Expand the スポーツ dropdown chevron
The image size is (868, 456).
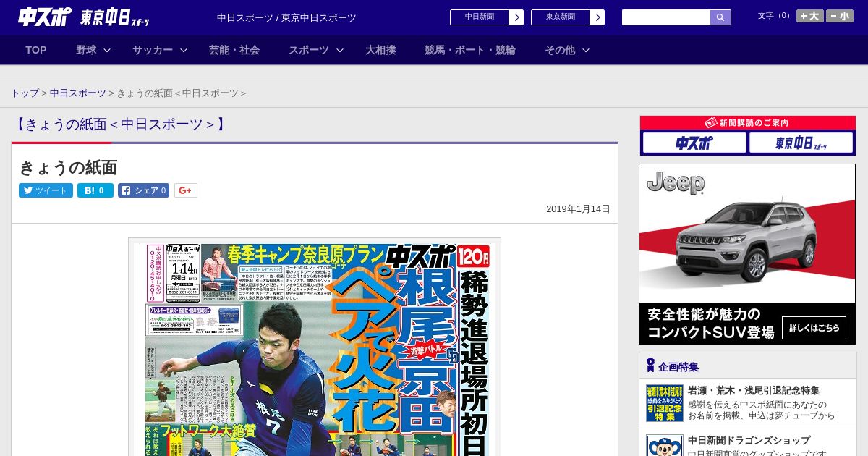pyautogui.click(x=340, y=50)
